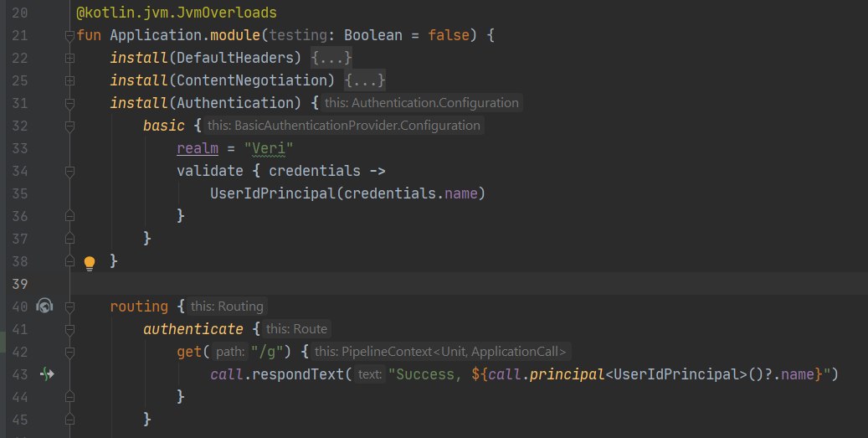Click line number 43 in the gutter
This screenshot has width=868, height=438.
pyautogui.click(x=20, y=374)
